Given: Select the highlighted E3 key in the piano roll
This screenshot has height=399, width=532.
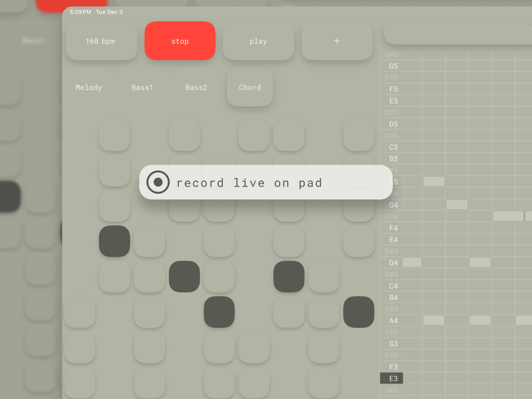Looking at the screenshot, I should click(391, 378).
